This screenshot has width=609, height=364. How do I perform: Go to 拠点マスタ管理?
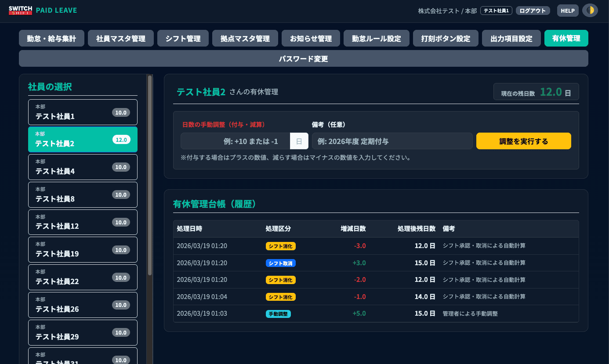coord(245,38)
